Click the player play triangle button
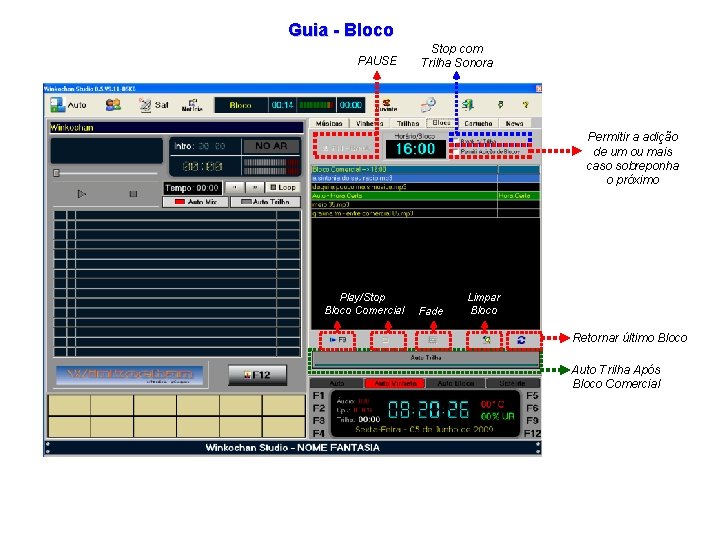This screenshot has height=540, width=720. (x=81, y=194)
